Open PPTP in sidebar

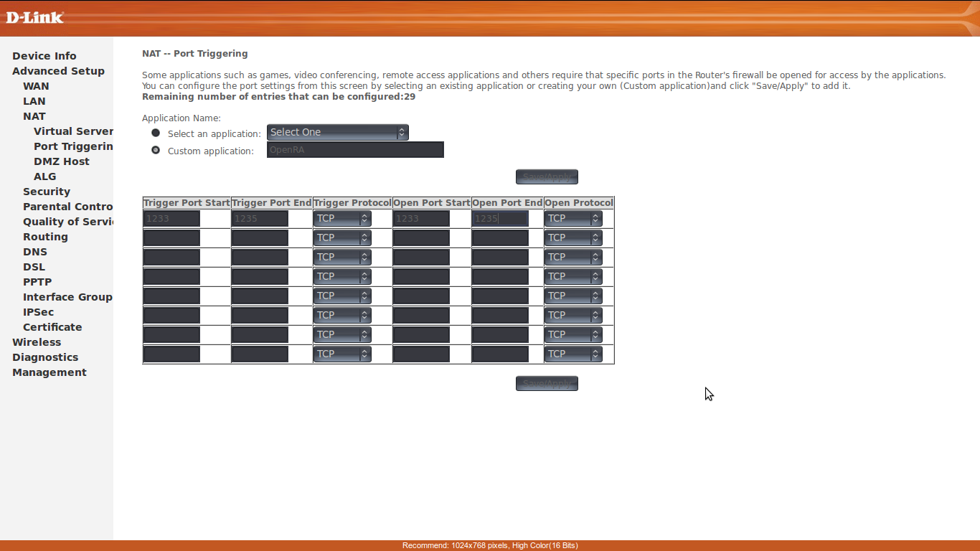click(37, 282)
